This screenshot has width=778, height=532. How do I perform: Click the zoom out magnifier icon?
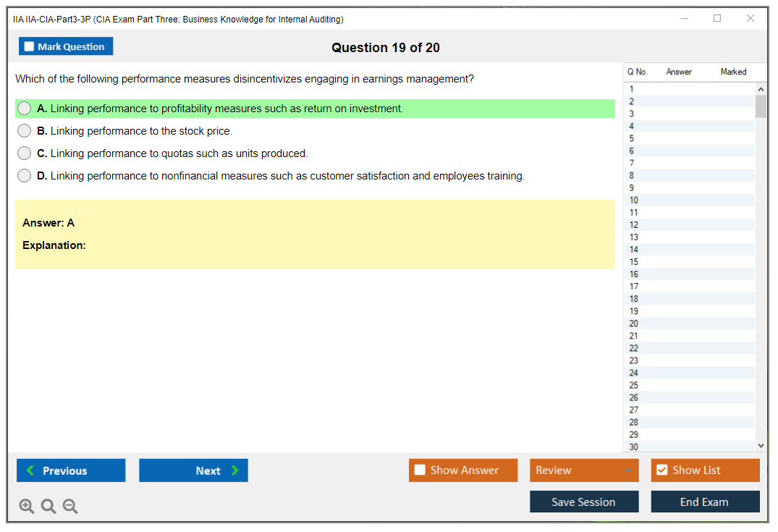pos(70,506)
